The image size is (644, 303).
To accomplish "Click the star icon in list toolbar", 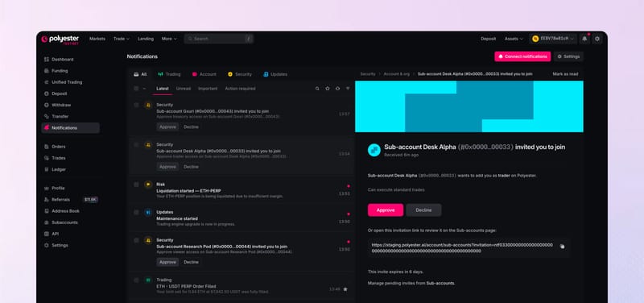I will (328, 89).
